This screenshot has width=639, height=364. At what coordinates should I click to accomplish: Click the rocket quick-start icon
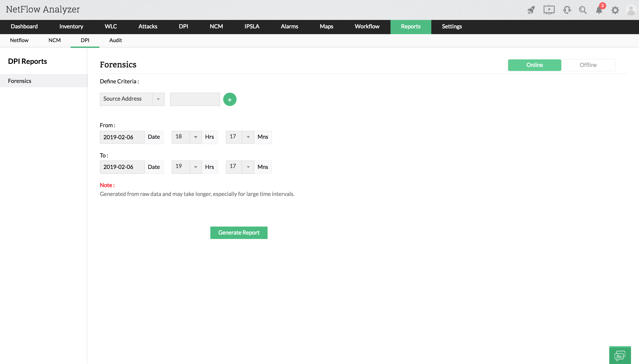pos(531,10)
